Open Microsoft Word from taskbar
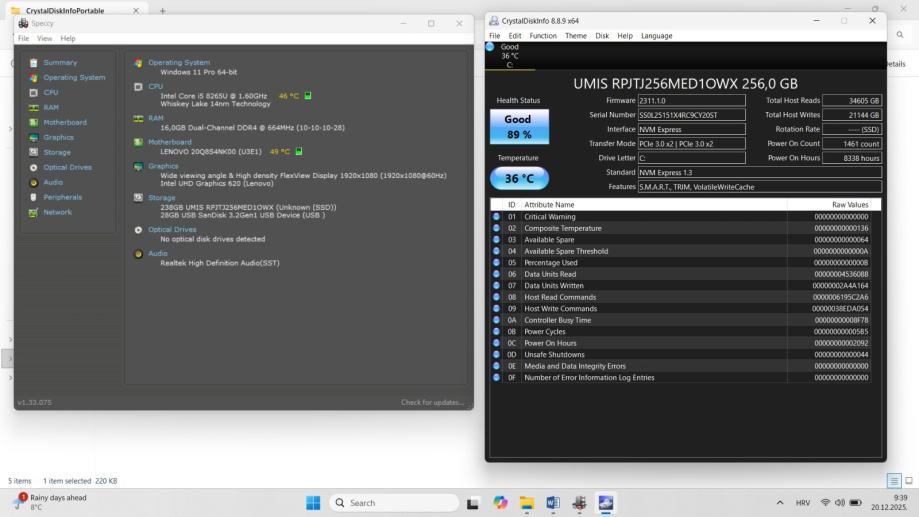Image resolution: width=919 pixels, height=517 pixels. pos(553,503)
